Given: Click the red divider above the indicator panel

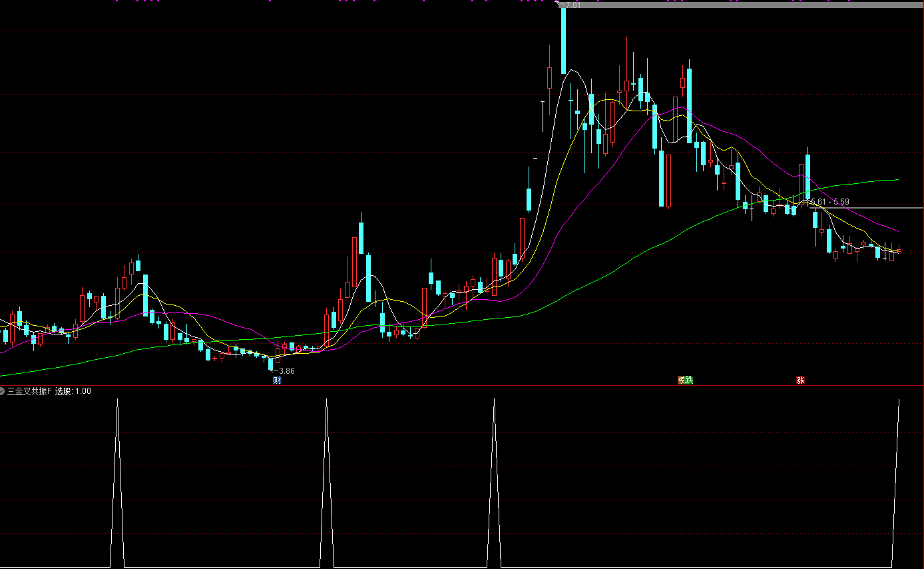Looking at the screenshot, I should coord(466,386).
